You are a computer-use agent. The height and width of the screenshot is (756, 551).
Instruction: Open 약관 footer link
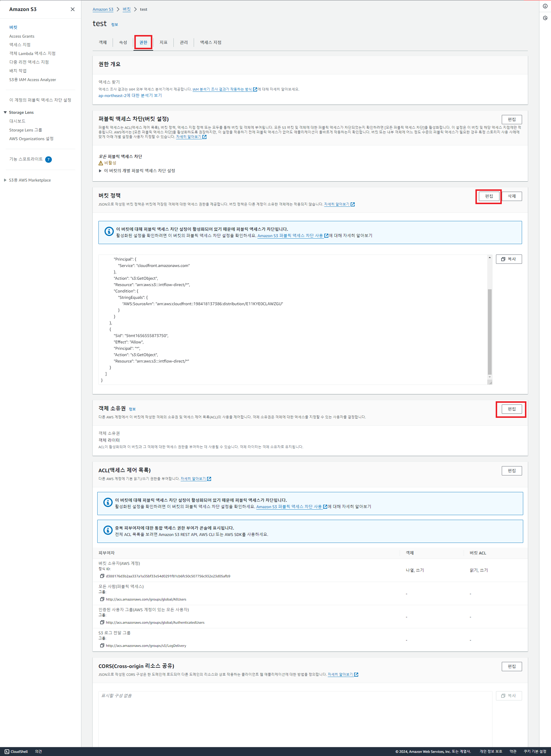pos(513,751)
